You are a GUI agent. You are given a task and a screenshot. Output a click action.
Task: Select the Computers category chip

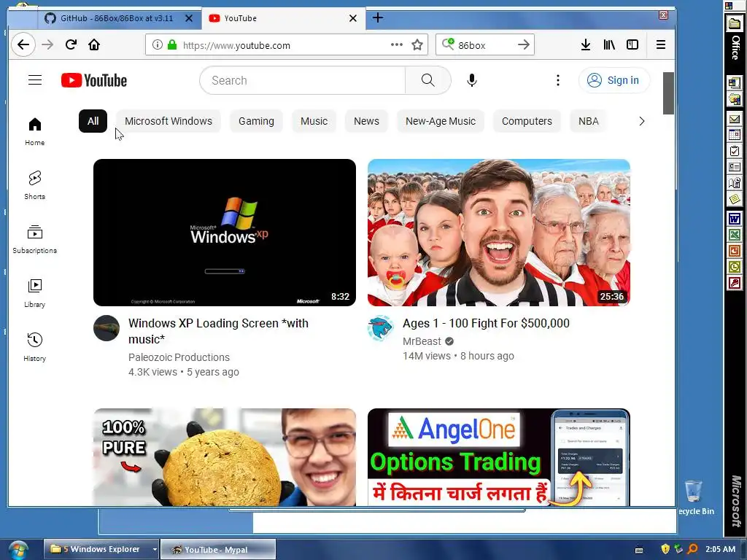(527, 121)
